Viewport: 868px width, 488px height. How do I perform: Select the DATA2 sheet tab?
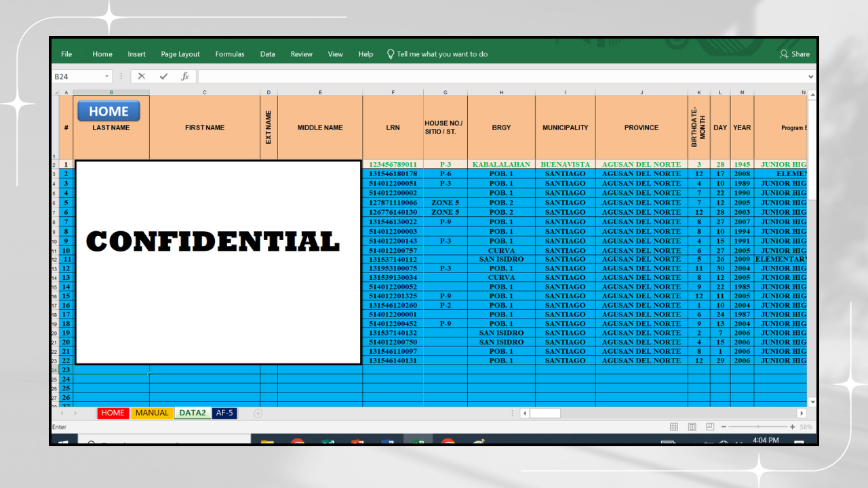point(193,413)
